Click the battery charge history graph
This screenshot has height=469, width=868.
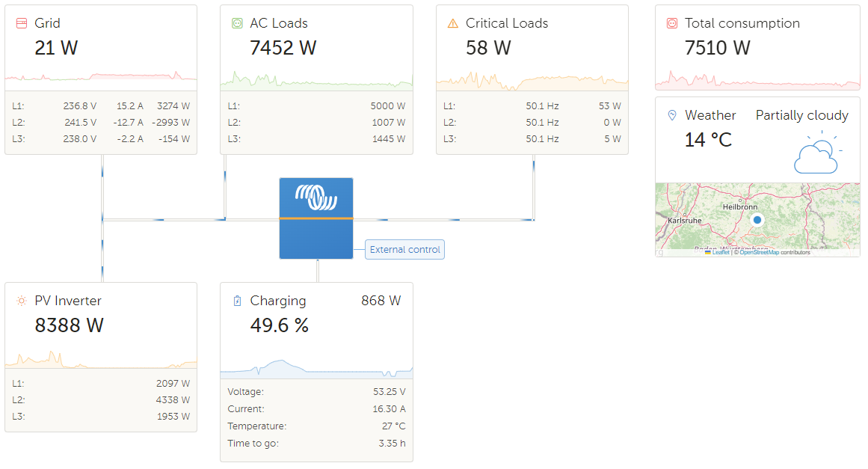click(316, 368)
